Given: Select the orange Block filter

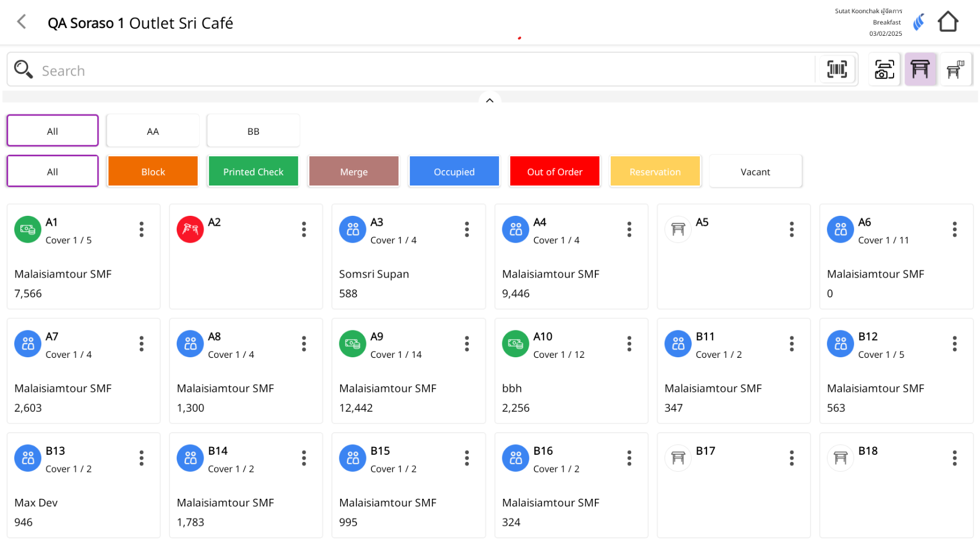Looking at the screenshot, I should 153,172.
